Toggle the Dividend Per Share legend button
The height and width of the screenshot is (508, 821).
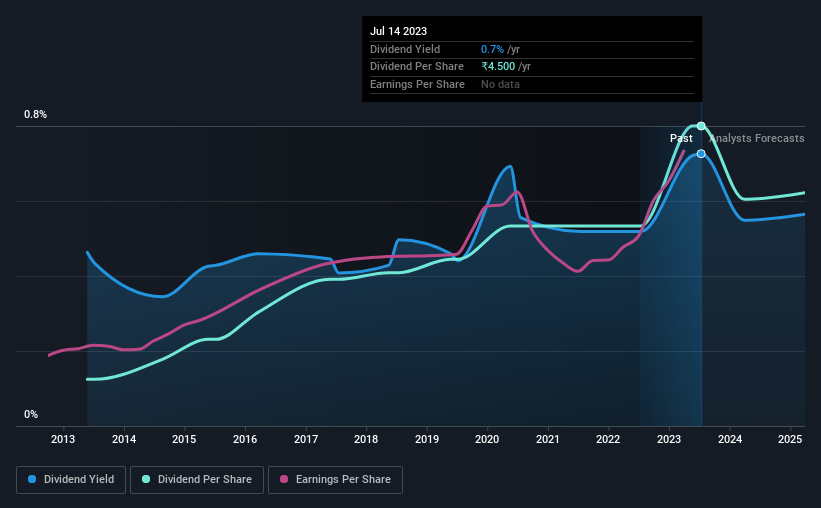(197, 480)
